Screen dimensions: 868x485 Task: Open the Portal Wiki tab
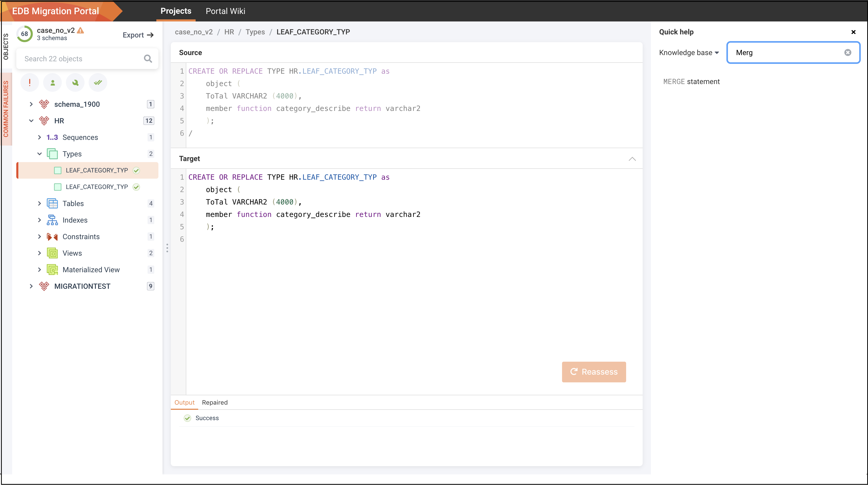225,11
